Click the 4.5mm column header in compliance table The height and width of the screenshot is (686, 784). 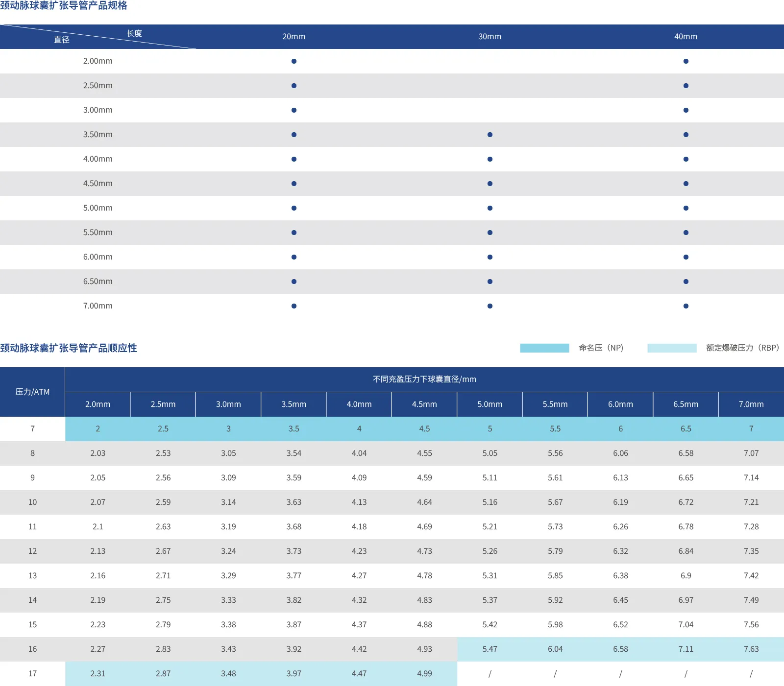click(x=424, y=404)
